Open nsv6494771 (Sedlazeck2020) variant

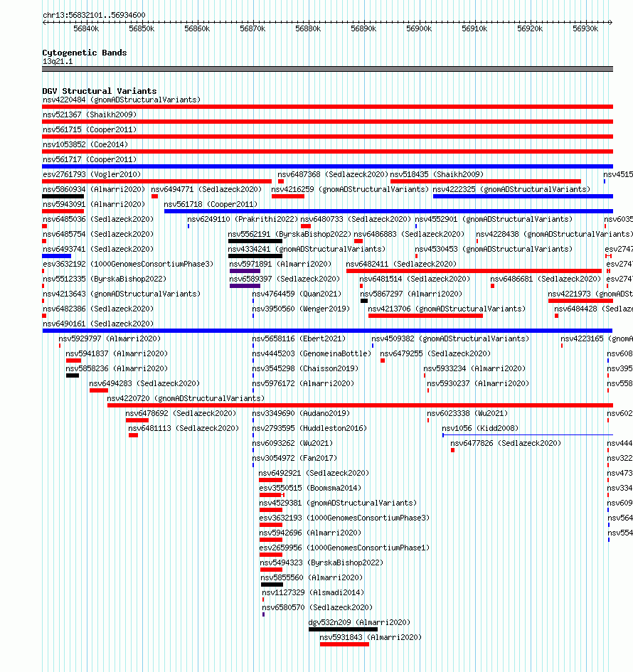coord(206,189)
